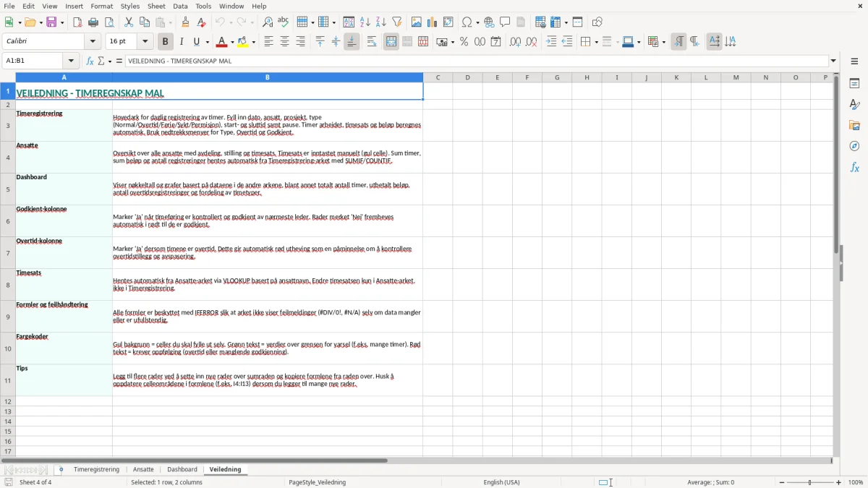Clear direct formatting
Viewport: 868px width, 488px height.
pos(201,22)
